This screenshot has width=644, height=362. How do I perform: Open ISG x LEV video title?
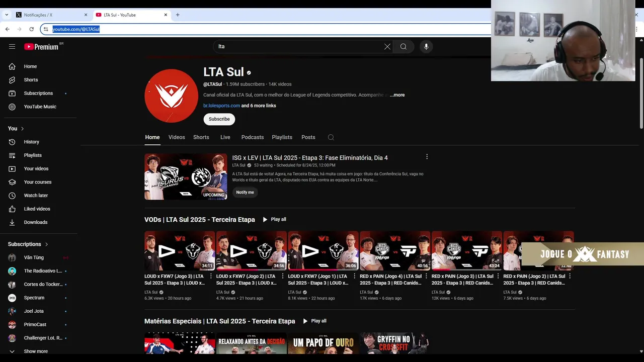coord(310,158)
